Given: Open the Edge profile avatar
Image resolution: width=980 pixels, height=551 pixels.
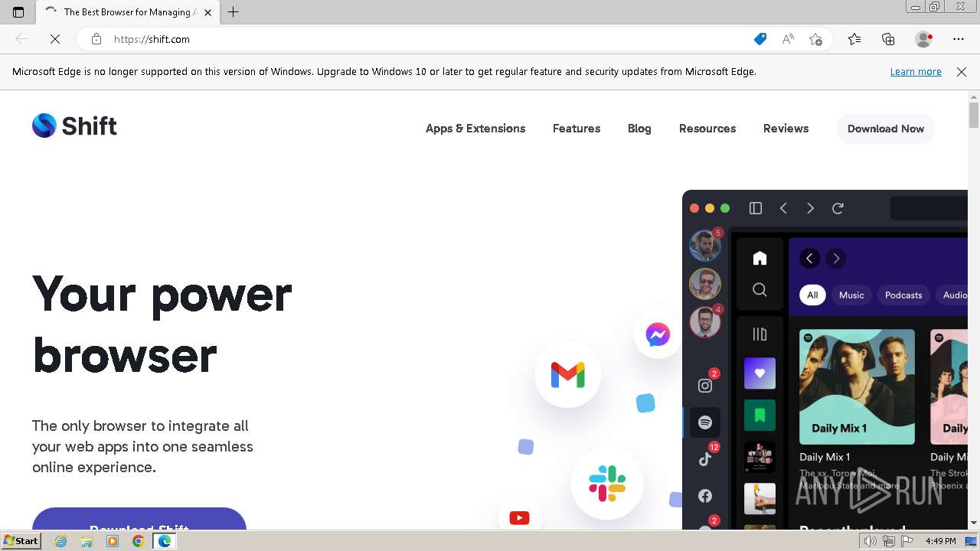Looking at the screenshot, I should pyautogui.click(x=924, y=39).
